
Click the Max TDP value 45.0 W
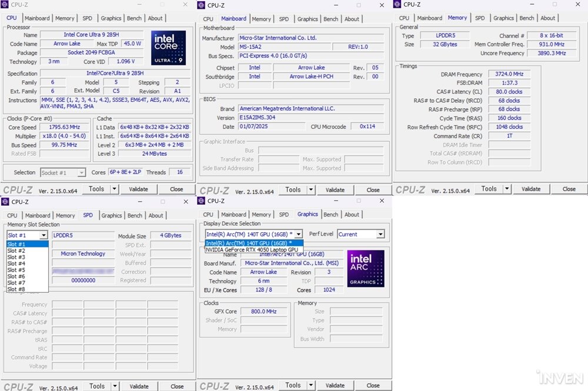coord(132,44)
